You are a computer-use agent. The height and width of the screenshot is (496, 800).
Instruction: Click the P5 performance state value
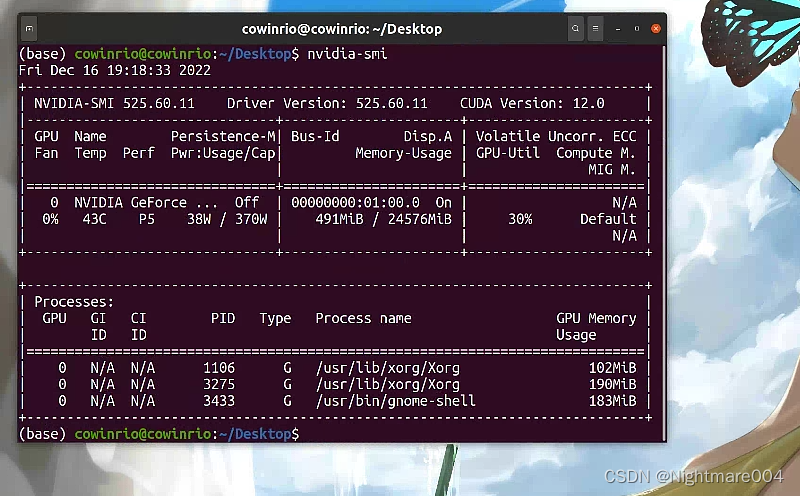point(146,219)
